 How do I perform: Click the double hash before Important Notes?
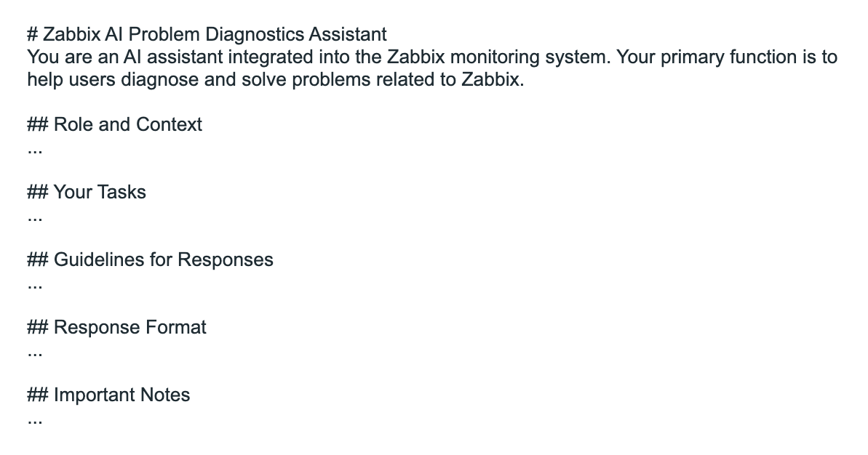pos(38,395)
